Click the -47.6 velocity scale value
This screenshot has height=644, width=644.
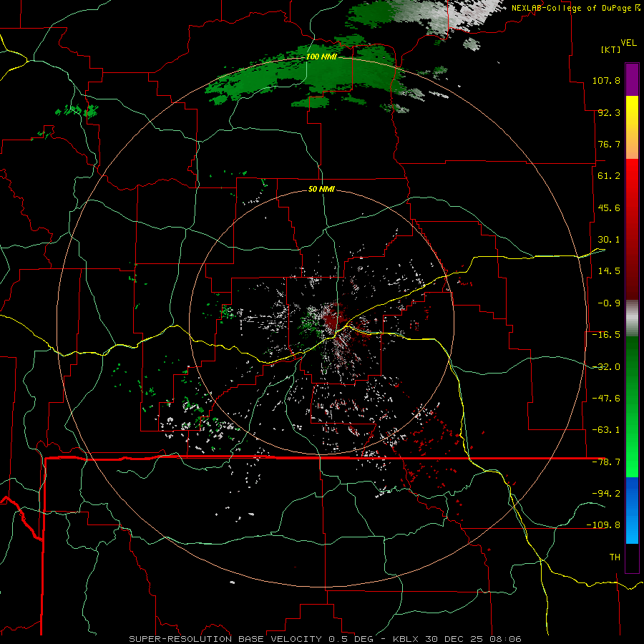click(x=606, y=399)
